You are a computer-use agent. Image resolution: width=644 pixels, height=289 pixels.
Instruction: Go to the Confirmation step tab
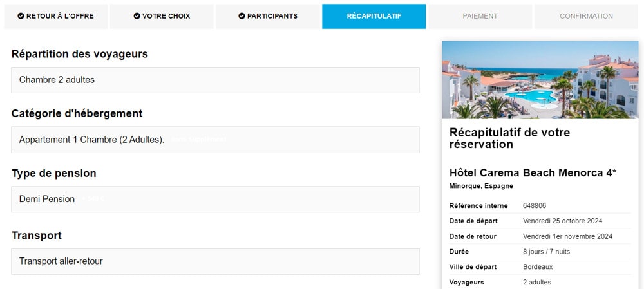[586, 16]
